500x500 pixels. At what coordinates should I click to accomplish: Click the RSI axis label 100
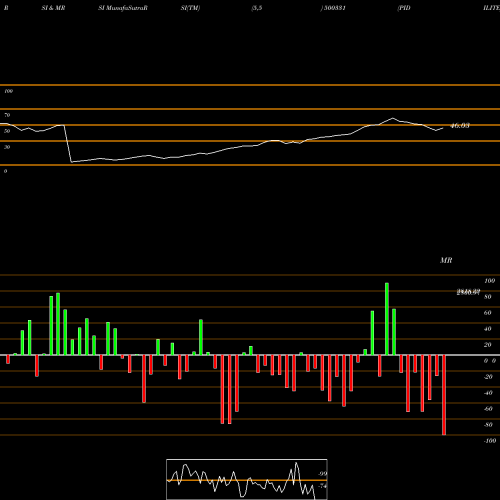[x=8, y=91]
